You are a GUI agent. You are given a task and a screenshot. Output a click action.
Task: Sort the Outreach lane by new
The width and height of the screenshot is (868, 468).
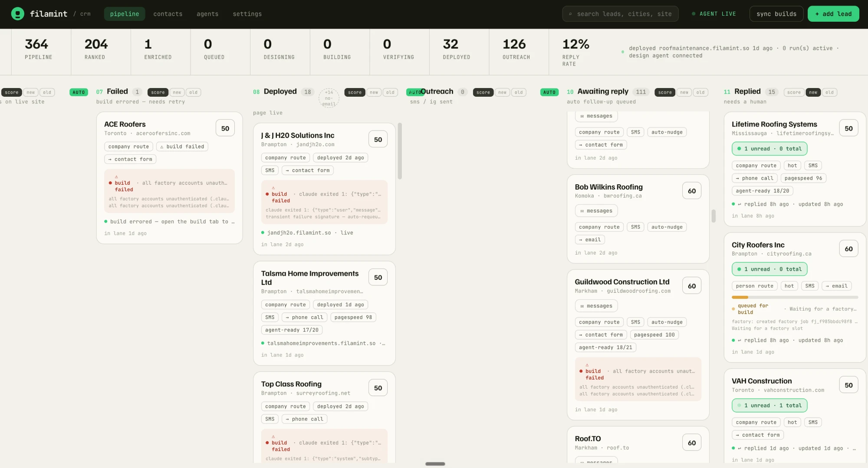tap(503, 92)
